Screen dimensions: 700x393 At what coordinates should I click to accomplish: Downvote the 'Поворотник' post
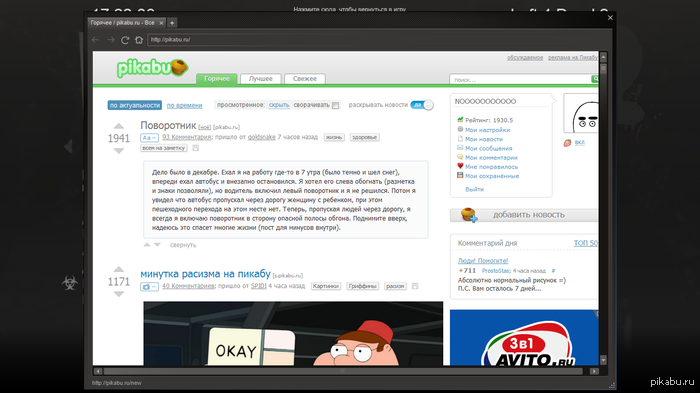tap(119, 151)
